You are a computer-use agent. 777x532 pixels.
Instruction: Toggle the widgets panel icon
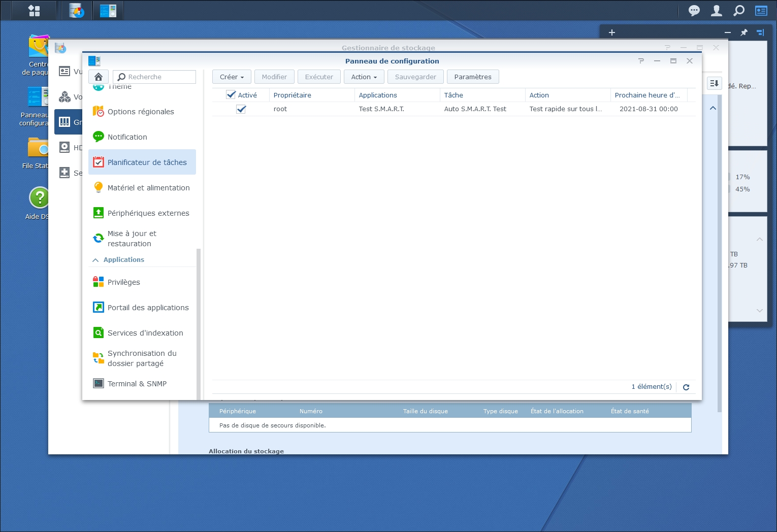click(761, 11)
